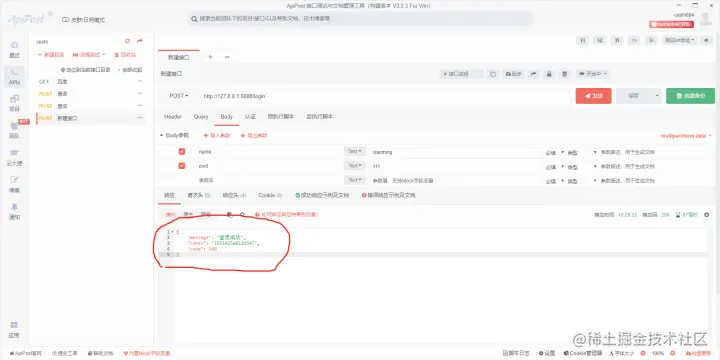
Task: Click the copy icon in interface toolbar
Action: tap(493, 74)
